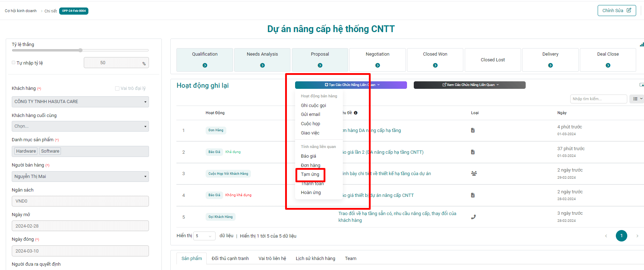Image resolution: width=644 pixels, height=270 pixels.
Task: Click the Nhập tìm kiếm search field
Action: click(598, 99)
